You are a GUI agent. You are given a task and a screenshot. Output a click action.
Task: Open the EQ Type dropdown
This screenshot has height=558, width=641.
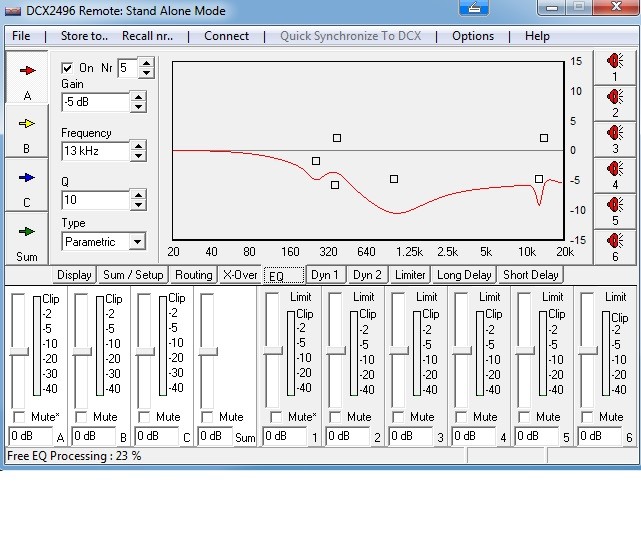(138, 242)
